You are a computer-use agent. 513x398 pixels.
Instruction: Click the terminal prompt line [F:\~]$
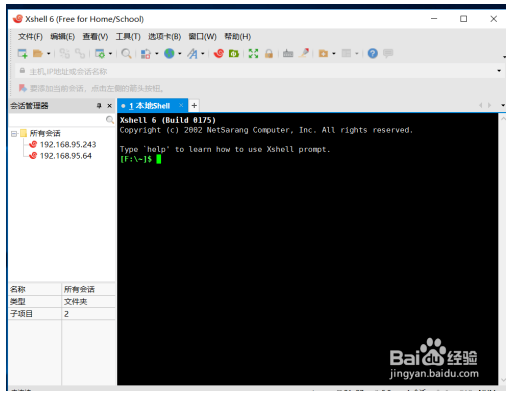136,159
